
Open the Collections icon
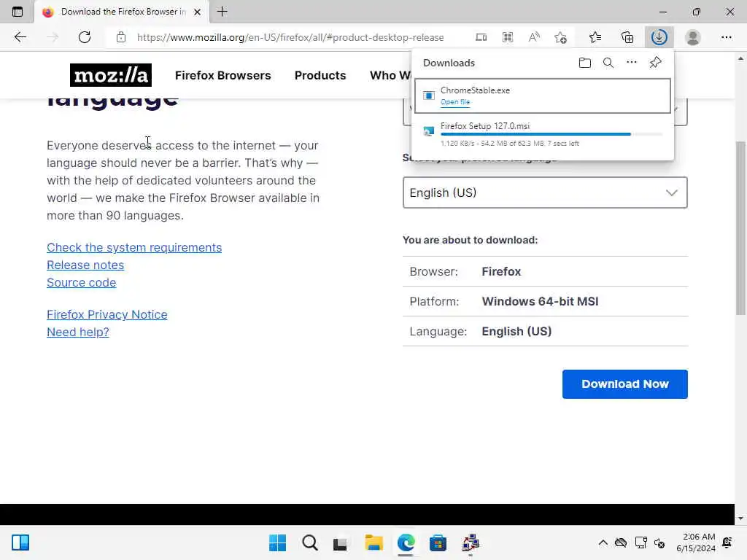click(627, 37)
